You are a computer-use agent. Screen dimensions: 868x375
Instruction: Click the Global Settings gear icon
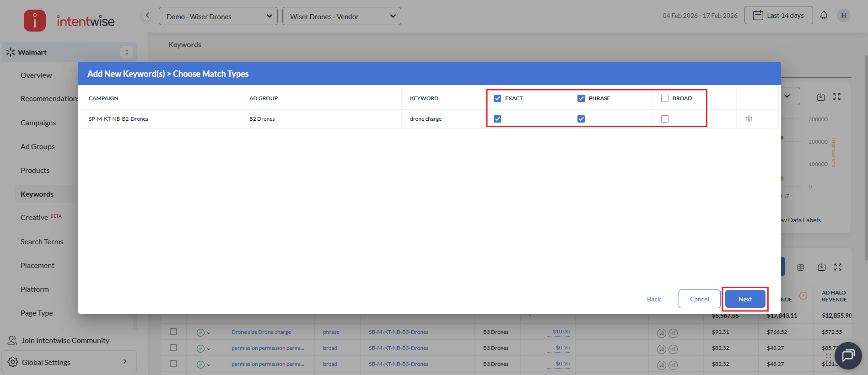pyautogui.click(x=13, y=362)
